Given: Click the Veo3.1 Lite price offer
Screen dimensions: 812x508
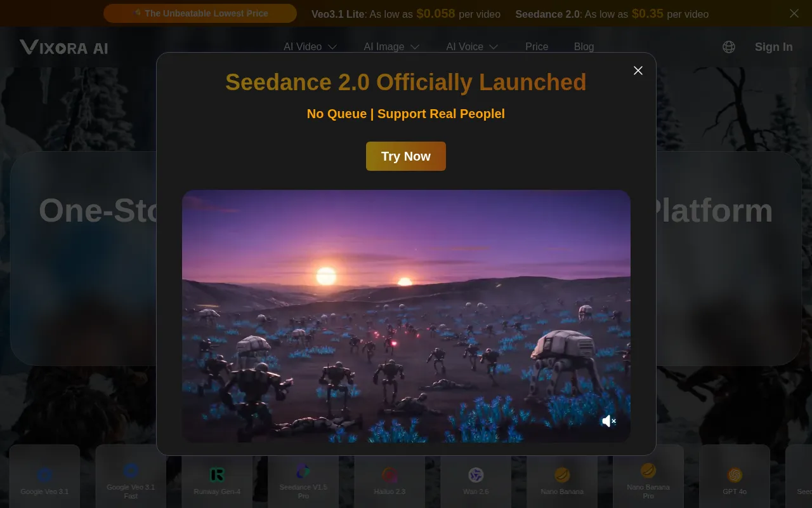Looking at the screenshot, I should 406,14.
